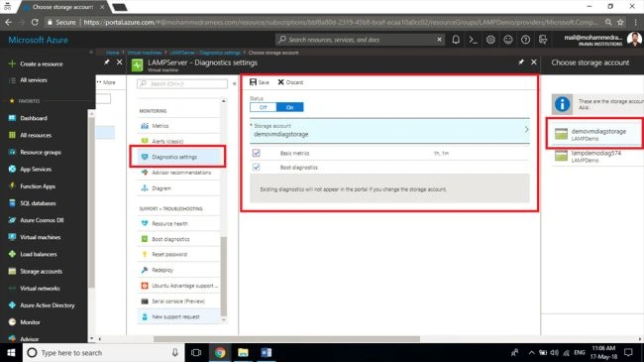The width and height of the screenshot is (644, 362).
Task: Bookmark this page with star
Action: [620, 22]
